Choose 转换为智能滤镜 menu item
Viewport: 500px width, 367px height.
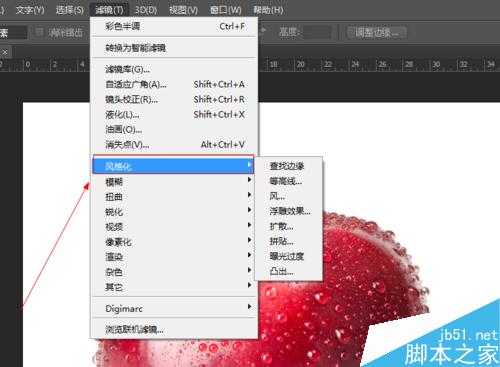click(x=174, y=48)
